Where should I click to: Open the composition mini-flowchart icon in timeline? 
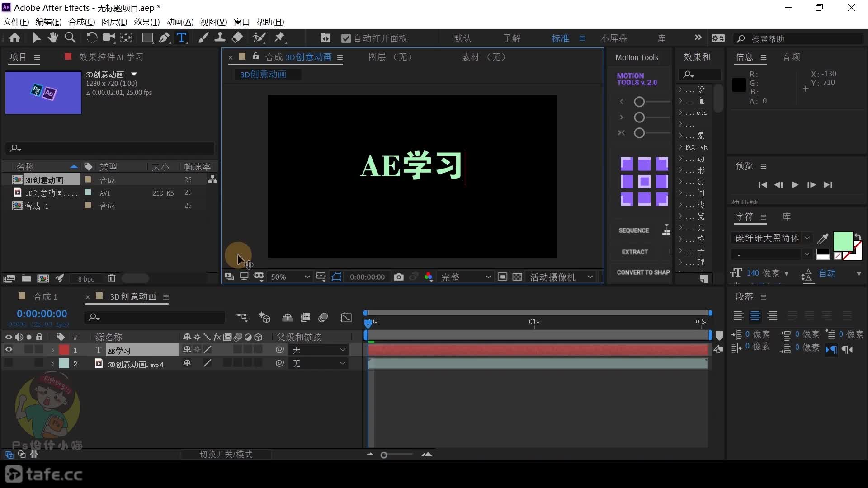pos(242,318)
